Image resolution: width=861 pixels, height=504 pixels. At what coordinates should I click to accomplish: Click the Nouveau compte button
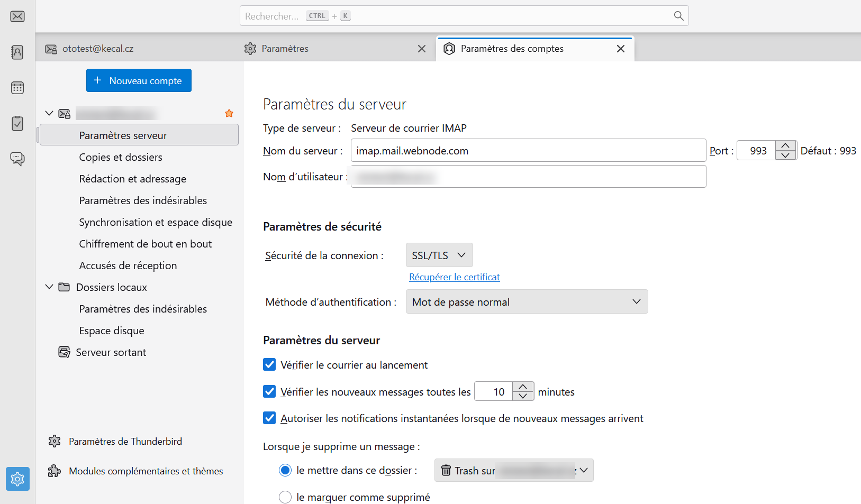(x=139, y=80)
